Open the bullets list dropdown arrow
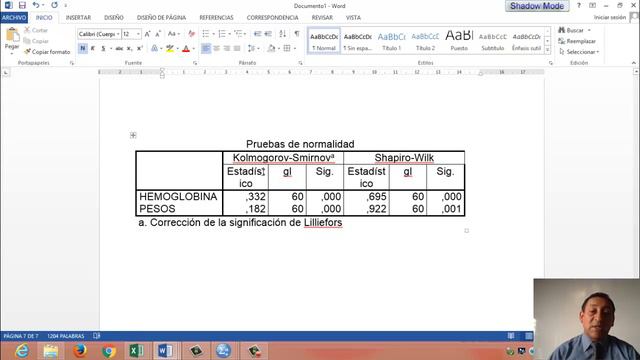The height and width of the screenshot is (360, 640). click(x=213, y=34)
